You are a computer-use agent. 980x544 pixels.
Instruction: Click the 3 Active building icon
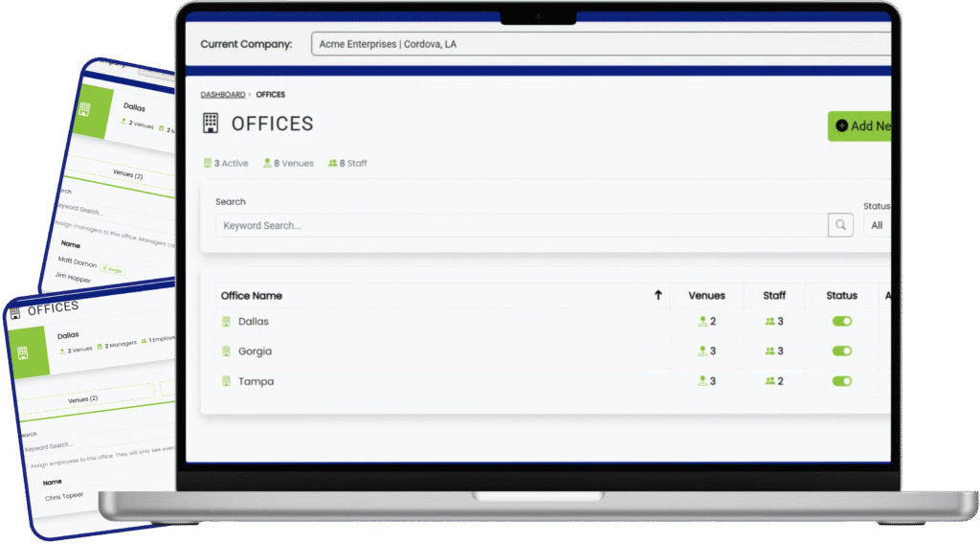pyautogui.click(x=208, y=163)
